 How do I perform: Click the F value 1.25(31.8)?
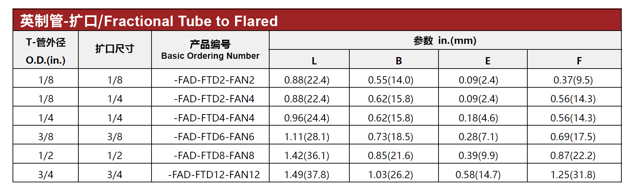pos(573,175)
